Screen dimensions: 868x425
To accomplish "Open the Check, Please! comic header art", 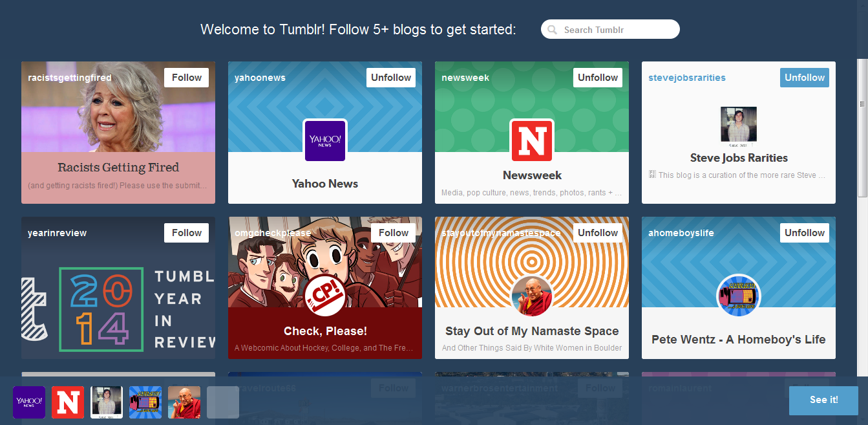I will [325, 262].
